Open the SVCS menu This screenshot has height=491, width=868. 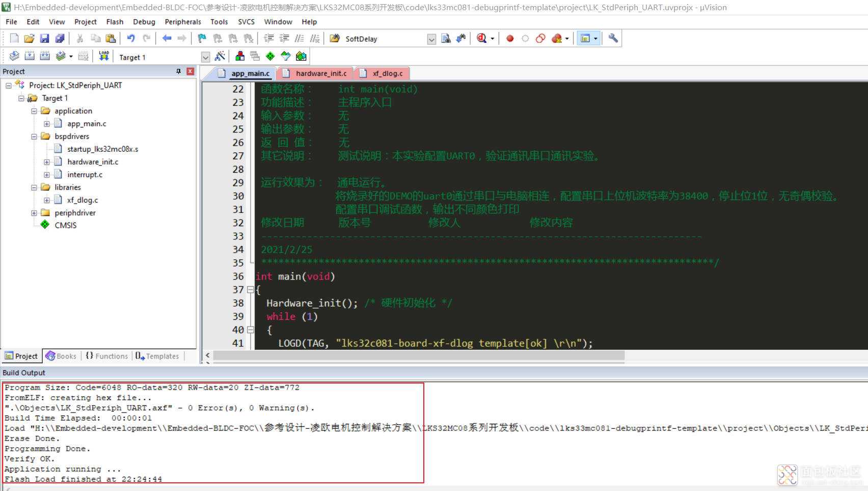pyautogui.click(x=246, y=22)
